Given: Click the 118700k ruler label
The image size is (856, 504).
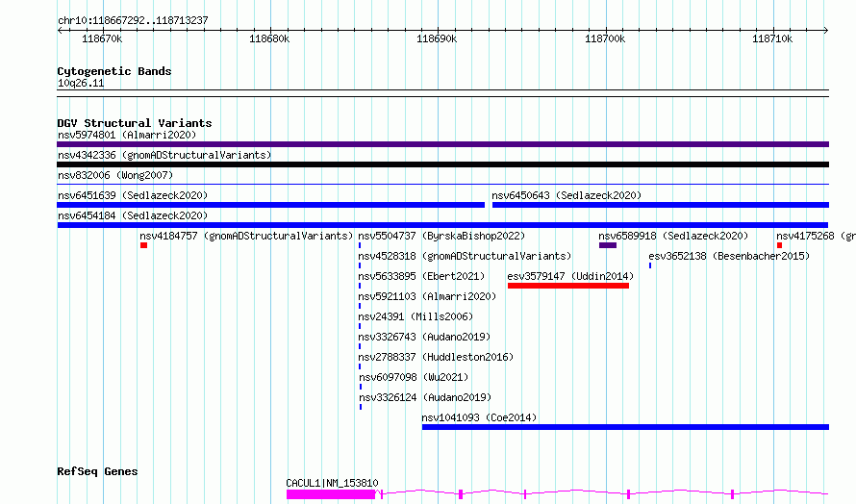Looking at the screenshot, I should pyautogui.click(x=605, y=38).
